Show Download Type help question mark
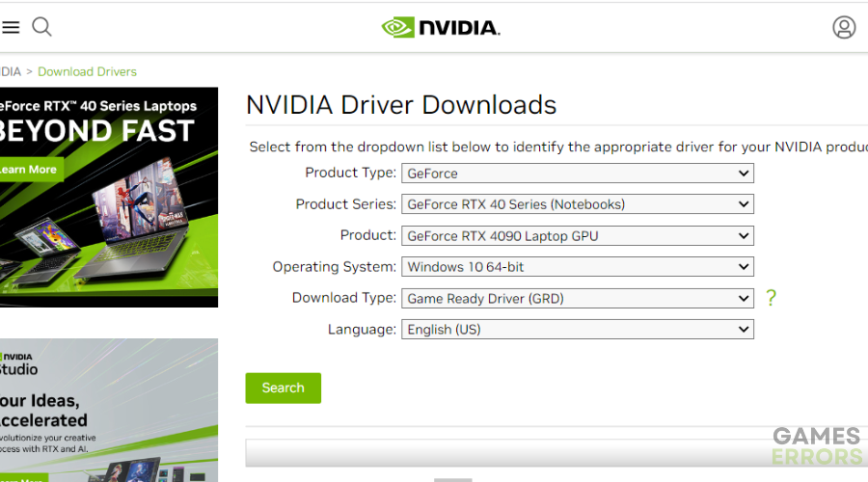 772,298
